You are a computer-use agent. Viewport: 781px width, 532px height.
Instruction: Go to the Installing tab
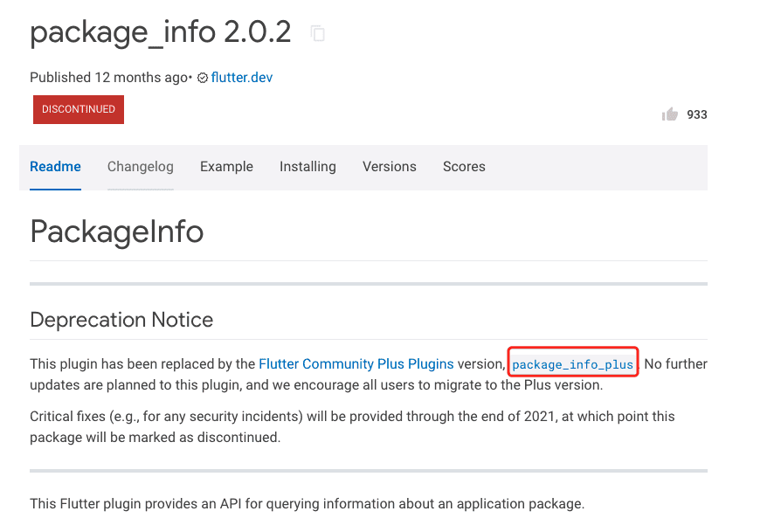point(308,167)
